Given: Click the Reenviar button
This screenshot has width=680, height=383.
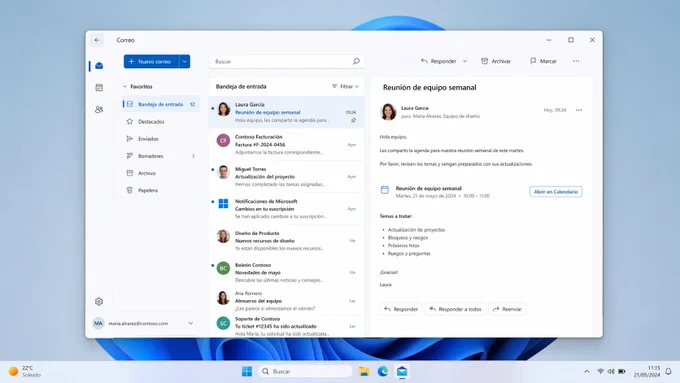Looking at the screenshot, I should tap(507, 309).
